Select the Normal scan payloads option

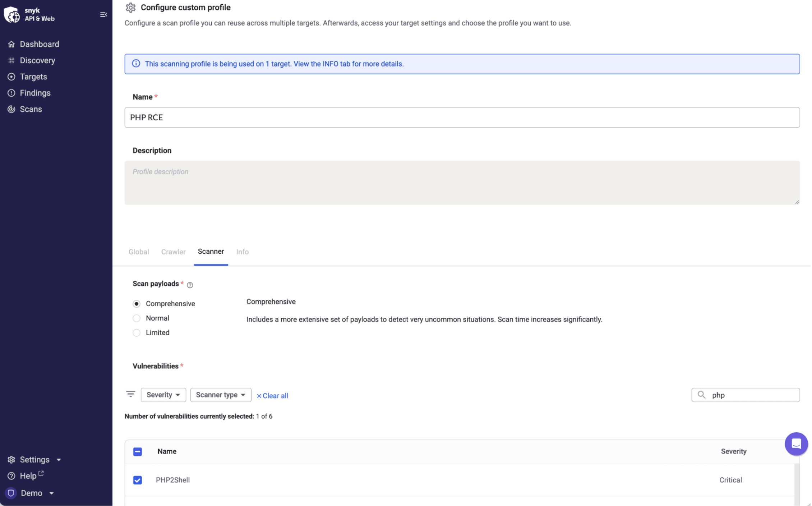tap(136, 318)
